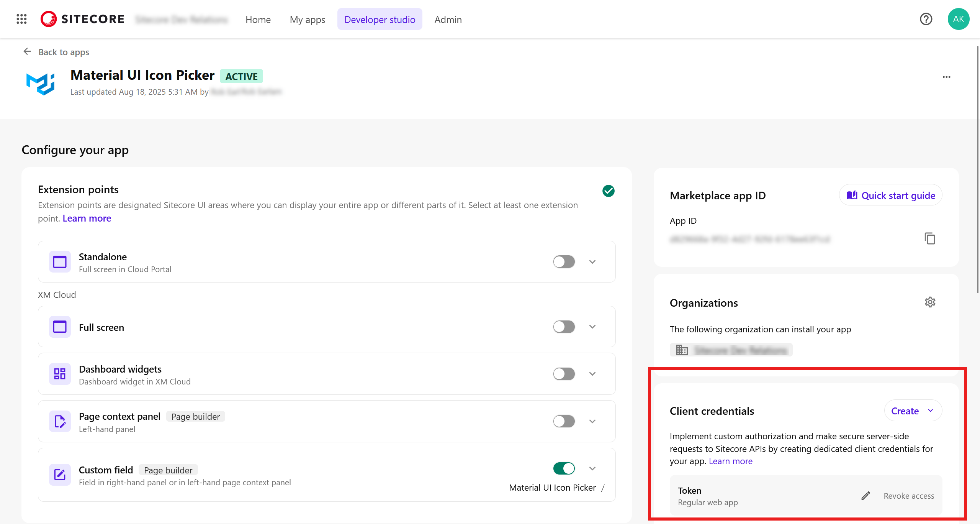This screenshot has height=524, width=980.
Task: Copy the Marketplace App ID
Action: [930, 238]
